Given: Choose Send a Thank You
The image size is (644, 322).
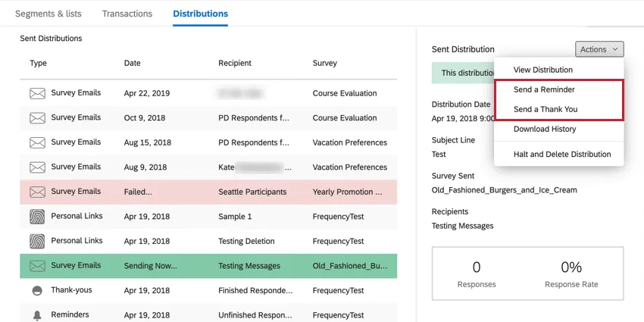Looking at the screenshot, I should click(x=546, y=109).
